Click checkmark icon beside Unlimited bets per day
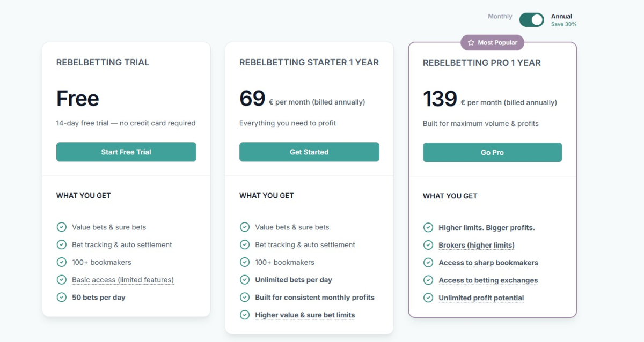This screenshot has height=342, width=644. (x=245, y=280)
